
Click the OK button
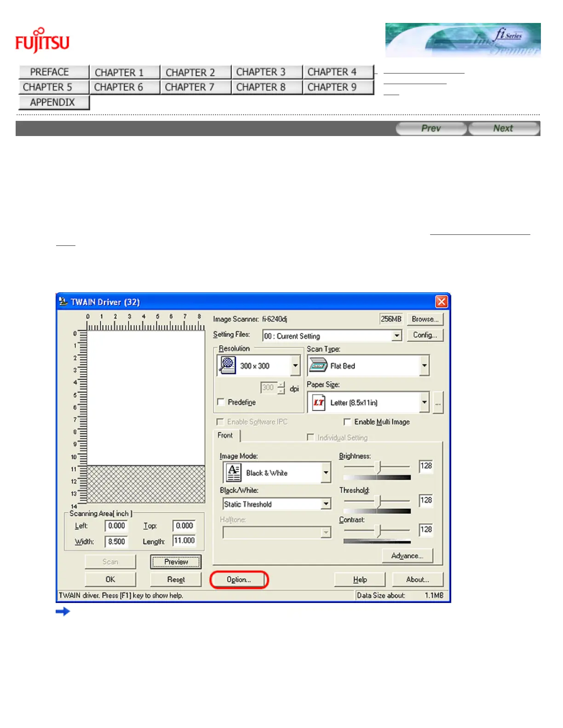[x=110, y=580]
